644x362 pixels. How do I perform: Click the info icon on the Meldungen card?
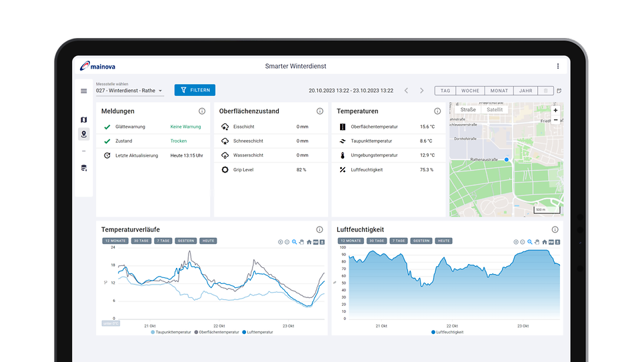(202, 111)
